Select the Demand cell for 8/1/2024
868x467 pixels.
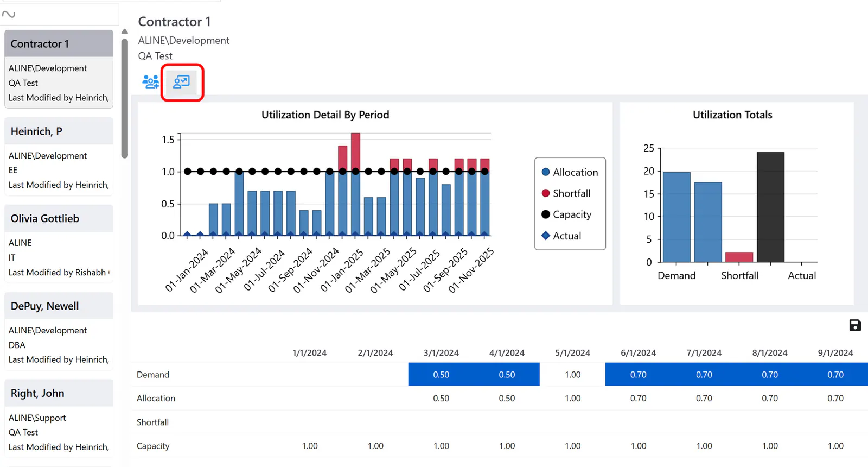tap(769, 374)
